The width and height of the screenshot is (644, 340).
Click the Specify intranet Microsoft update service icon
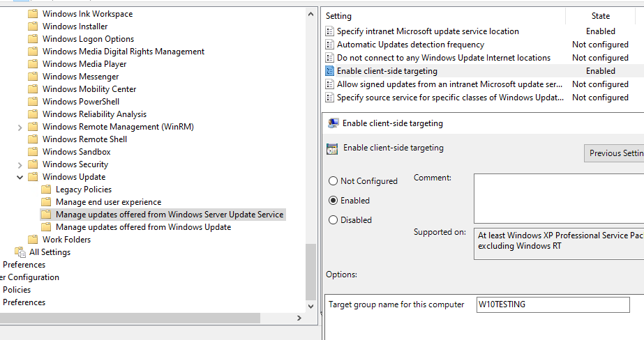(x=330, y=31)
